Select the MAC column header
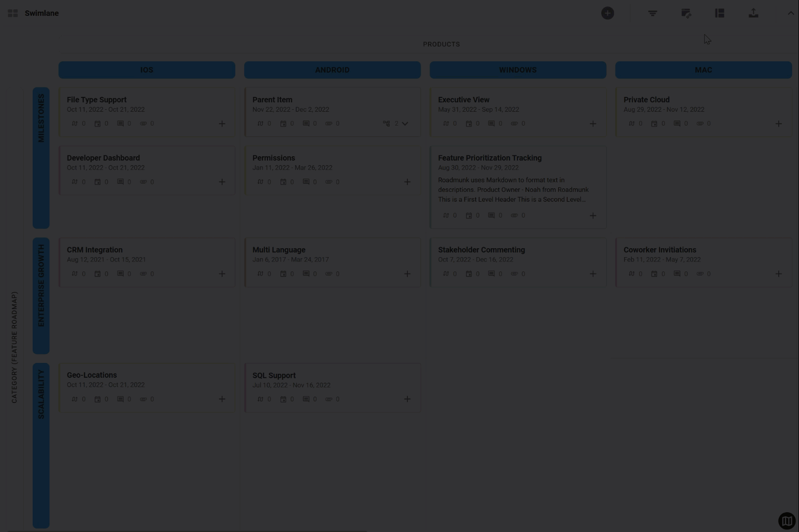The image size is (799, 532). click(703, 70)
